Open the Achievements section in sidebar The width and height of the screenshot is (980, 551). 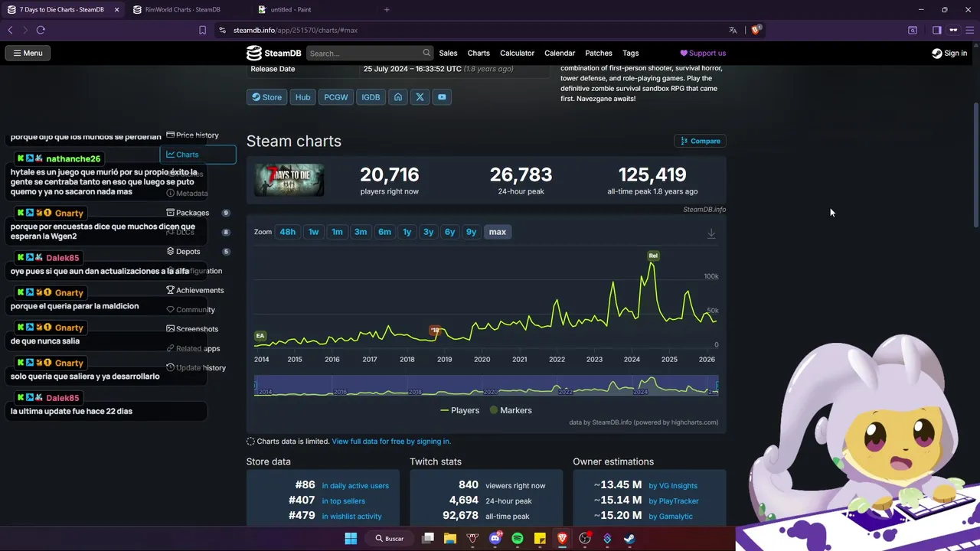point(194,290)
